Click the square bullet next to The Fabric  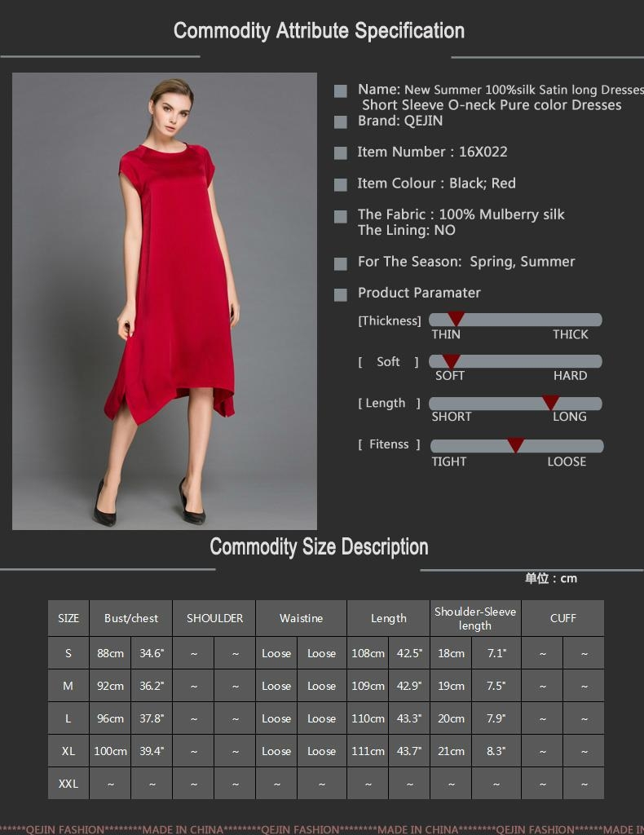click(341, 216)
